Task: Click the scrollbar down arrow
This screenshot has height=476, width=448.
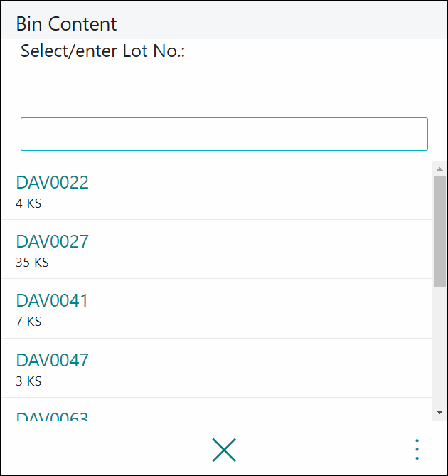Action: pyautogui.click(x=439, y=412)
